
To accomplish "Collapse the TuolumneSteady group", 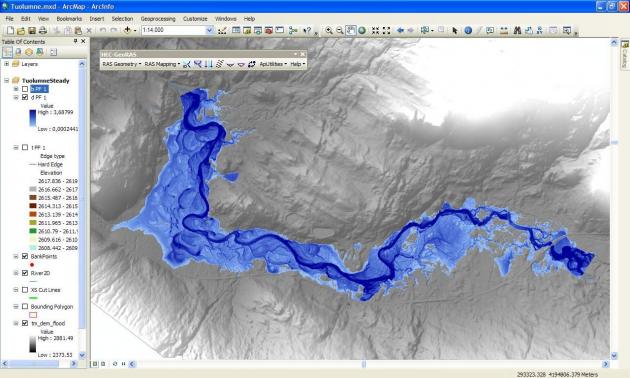I will [x=6, y=80].
